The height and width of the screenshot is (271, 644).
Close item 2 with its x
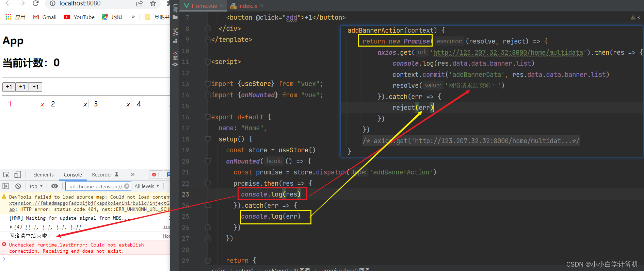point(85,104)
